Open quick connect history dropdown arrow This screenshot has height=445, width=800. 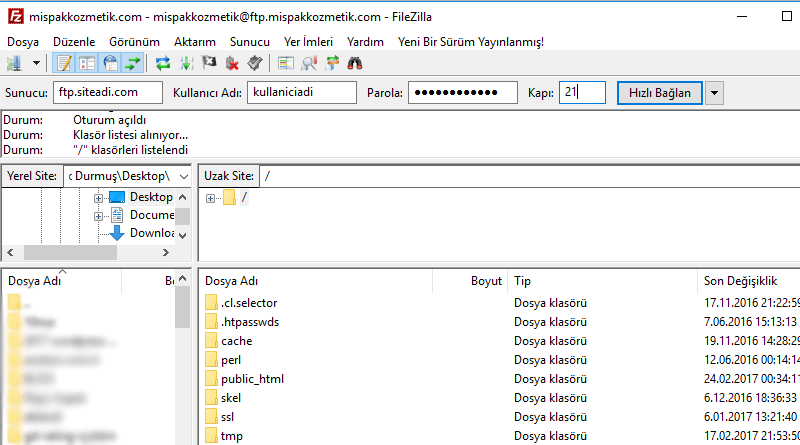tap(714, 93)
